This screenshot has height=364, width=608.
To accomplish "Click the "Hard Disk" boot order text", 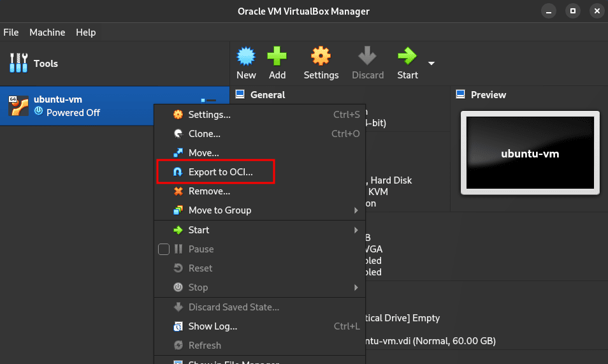I will (x=391, y=180).
